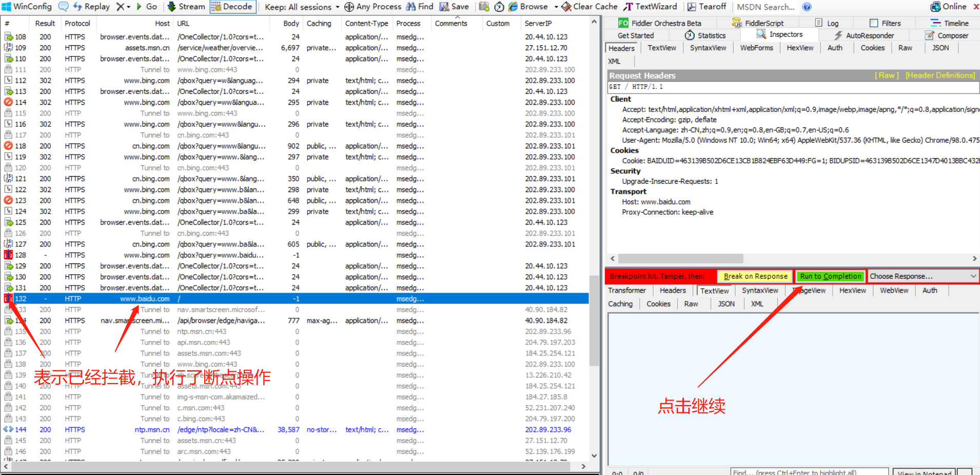Click Go to resume breakpoints

(x=146, y=7)
